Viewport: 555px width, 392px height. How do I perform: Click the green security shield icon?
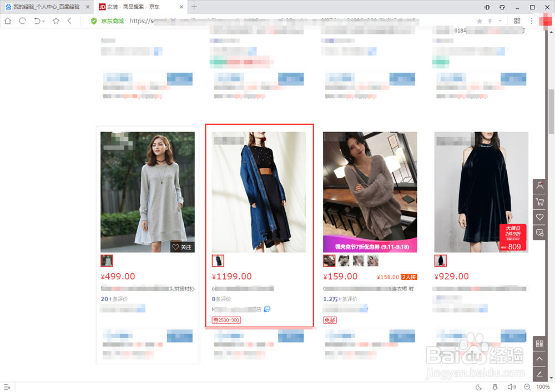click(94, 21)
